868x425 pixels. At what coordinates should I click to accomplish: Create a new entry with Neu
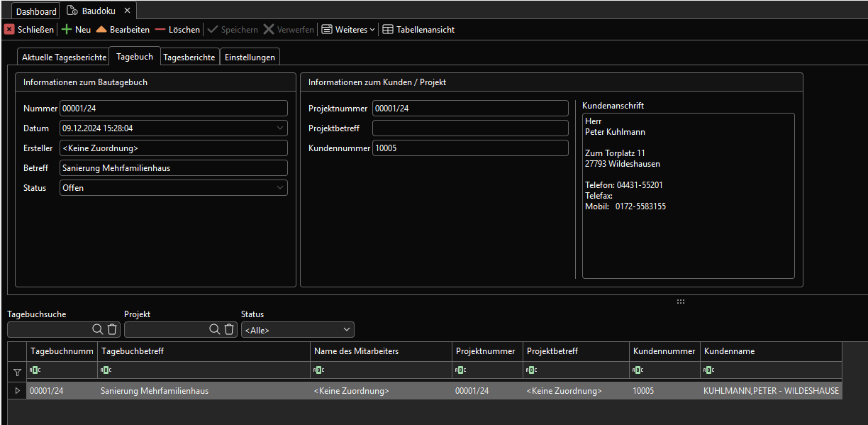click(x=76, y=30)
